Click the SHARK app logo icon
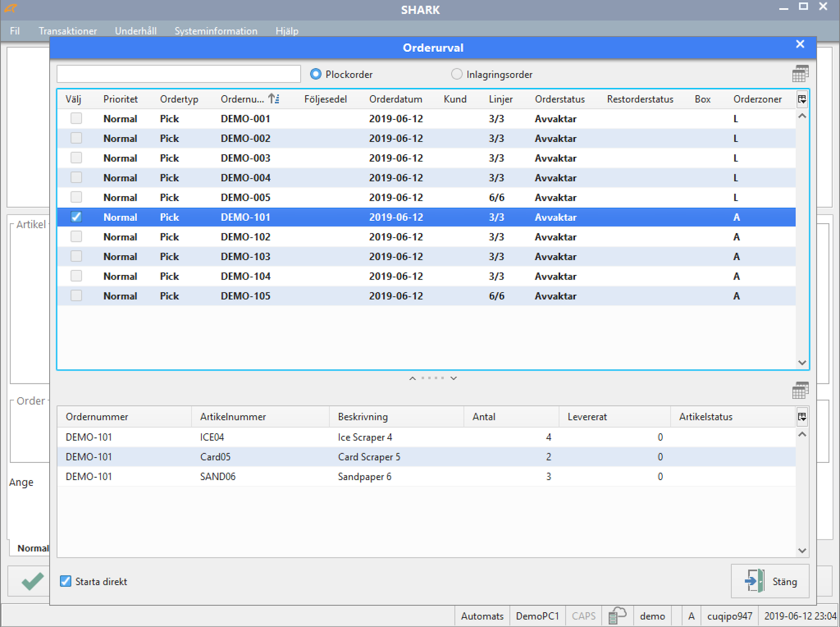This screenshot has width=840, height=627. point(10,9)
